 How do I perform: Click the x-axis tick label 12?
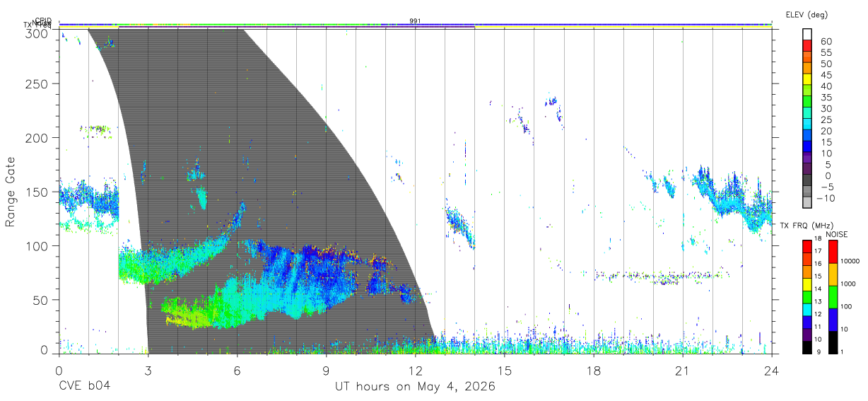point(415,371)
